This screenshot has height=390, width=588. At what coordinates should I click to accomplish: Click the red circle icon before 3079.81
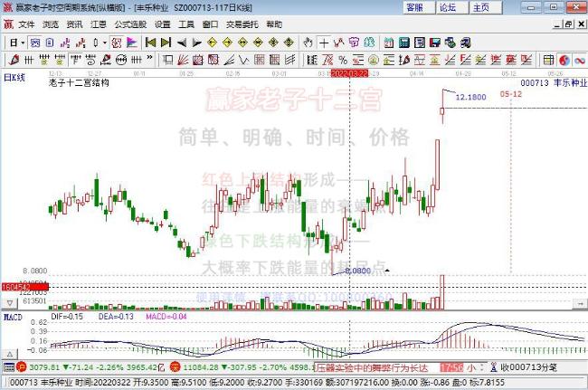[22, 366]
